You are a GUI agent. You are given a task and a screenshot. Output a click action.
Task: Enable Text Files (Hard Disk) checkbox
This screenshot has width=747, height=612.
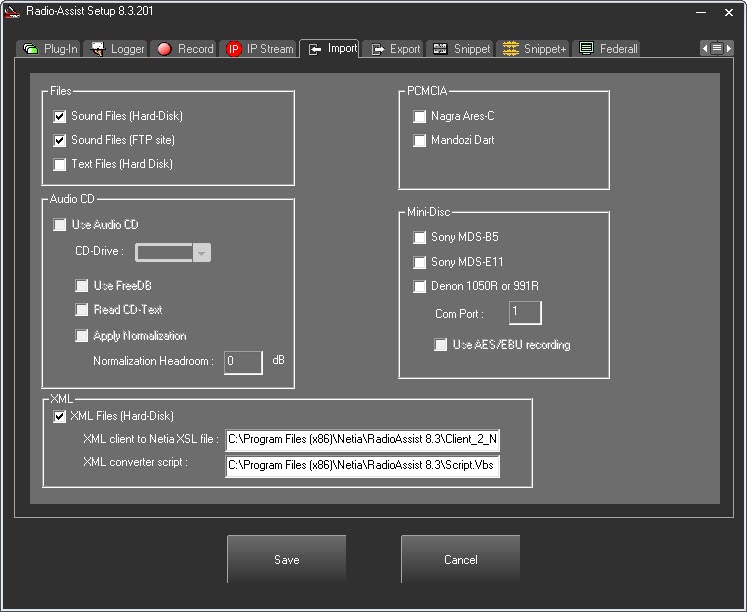click(60, 165)
